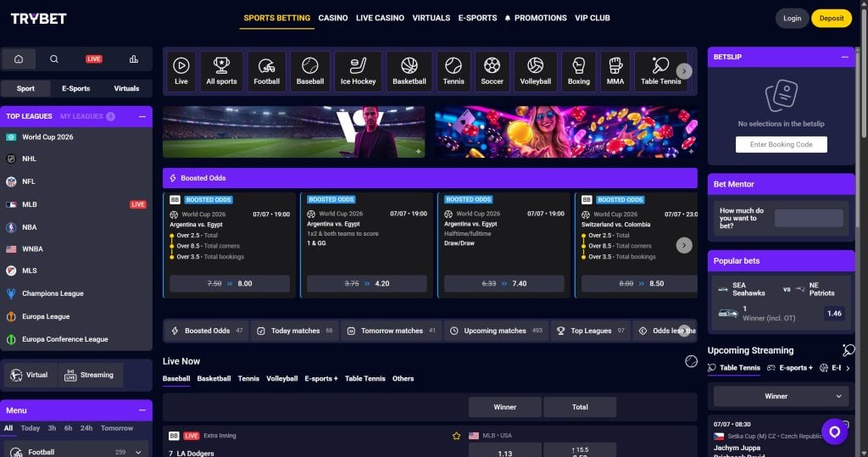Pick Seahawks winner odds 1.46
Screen dimensions: 868x457
[834, 314]
